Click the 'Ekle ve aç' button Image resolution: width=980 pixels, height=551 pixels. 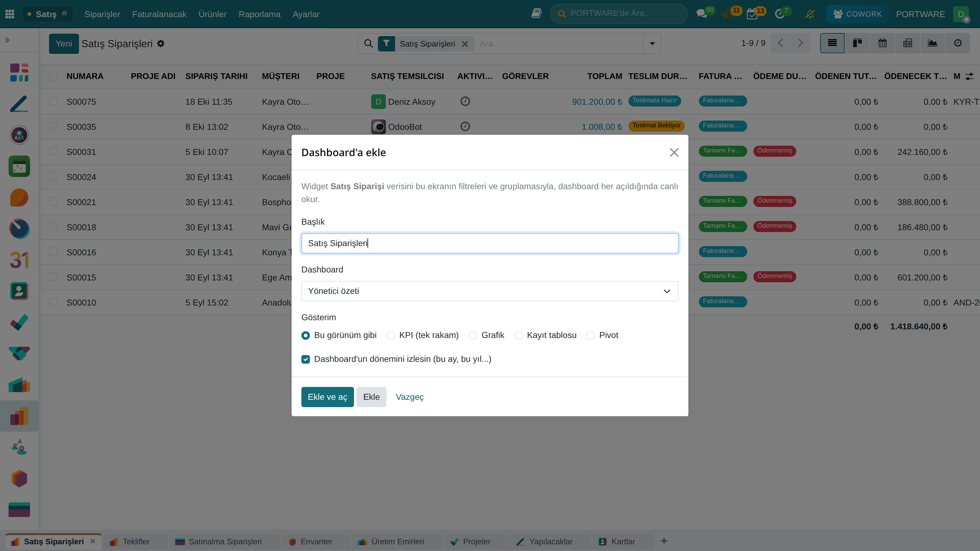[x=327, y=397]
